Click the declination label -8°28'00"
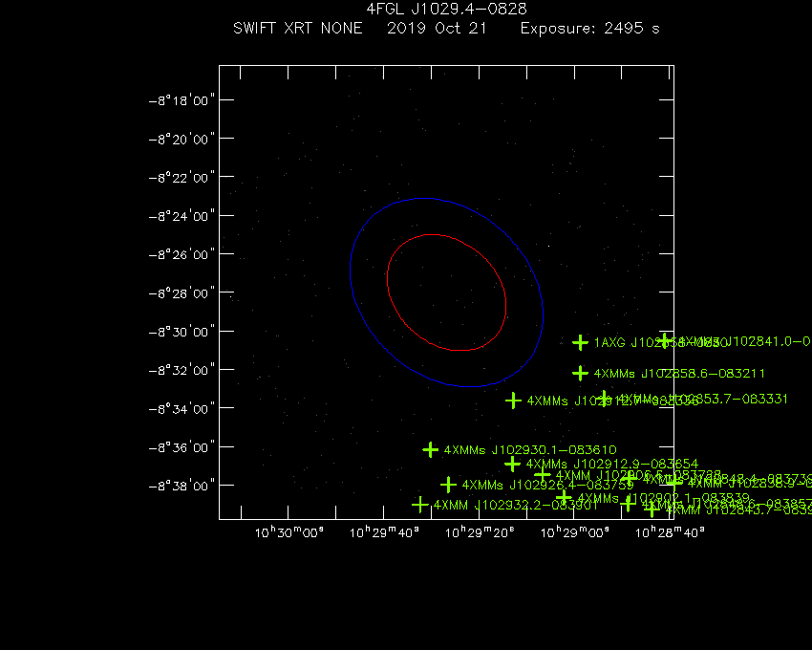This screenshot has width=812, height=650. (182, 292)
